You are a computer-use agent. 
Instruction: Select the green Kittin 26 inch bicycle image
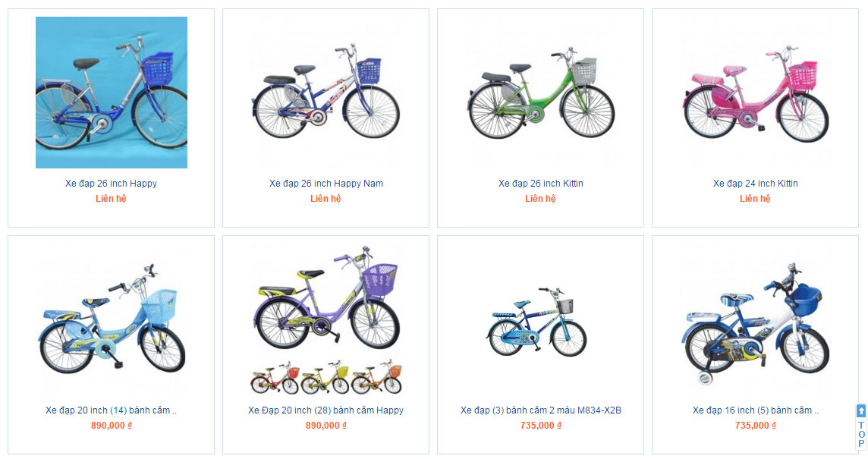[541, 93]
